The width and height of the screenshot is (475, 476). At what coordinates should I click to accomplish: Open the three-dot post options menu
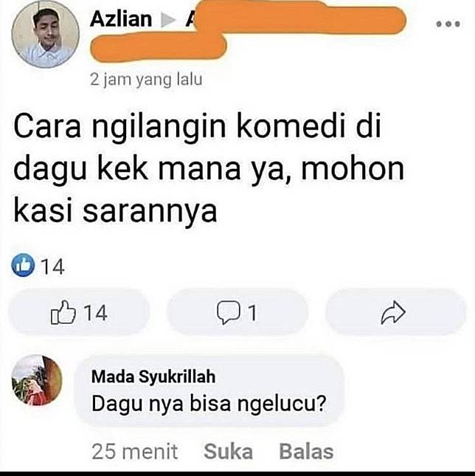pyautogui.click(x=448, y=24)
